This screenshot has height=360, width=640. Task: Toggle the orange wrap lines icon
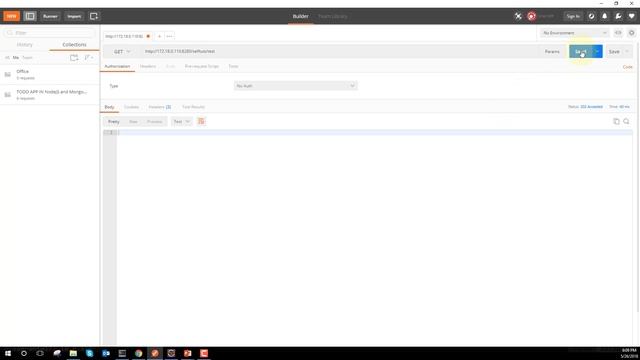coord(201,121)
